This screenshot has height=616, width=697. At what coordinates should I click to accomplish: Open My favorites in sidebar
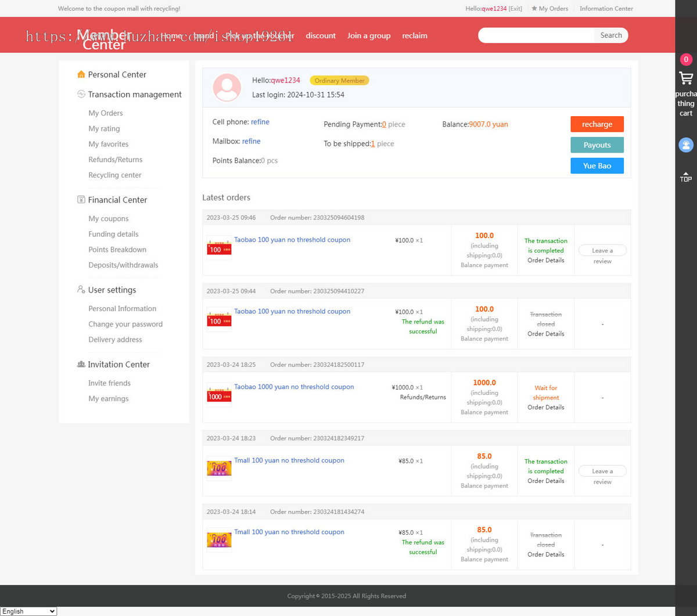(109, 144)
